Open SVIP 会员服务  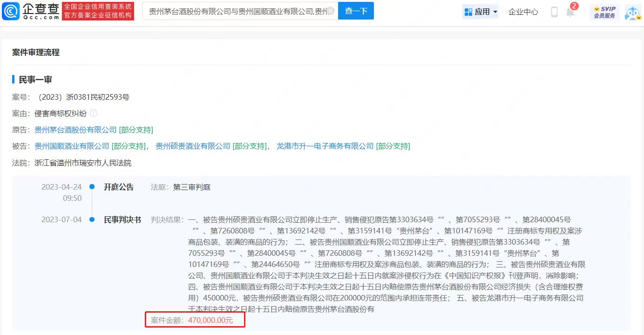pos(604,12)
